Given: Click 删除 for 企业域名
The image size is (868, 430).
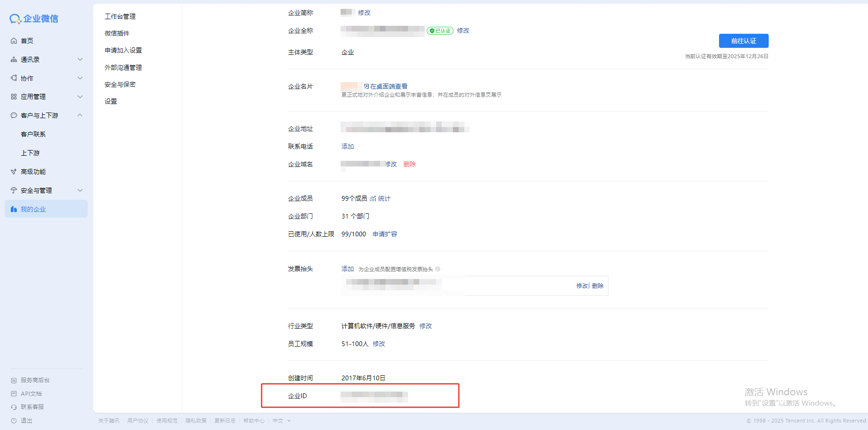Looking at the screenshot, I should coord(409,164).
